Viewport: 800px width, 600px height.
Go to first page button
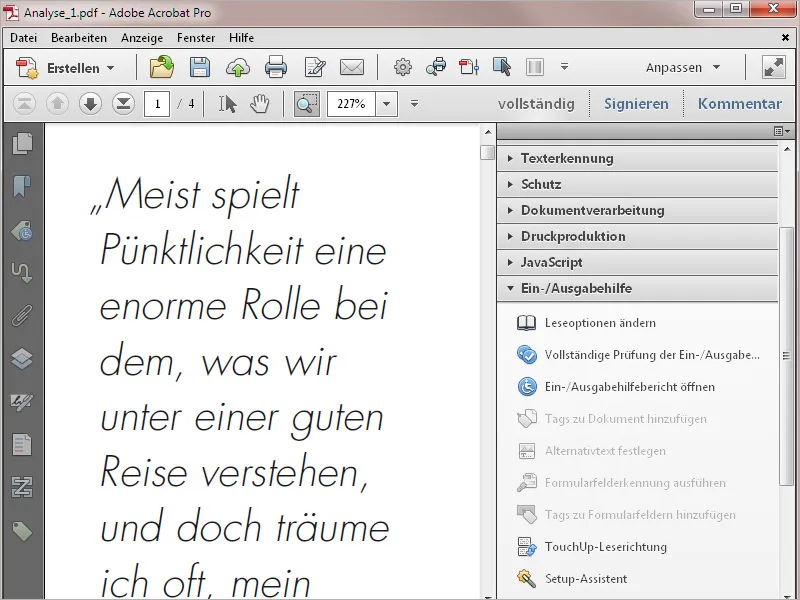coord(24,104)
